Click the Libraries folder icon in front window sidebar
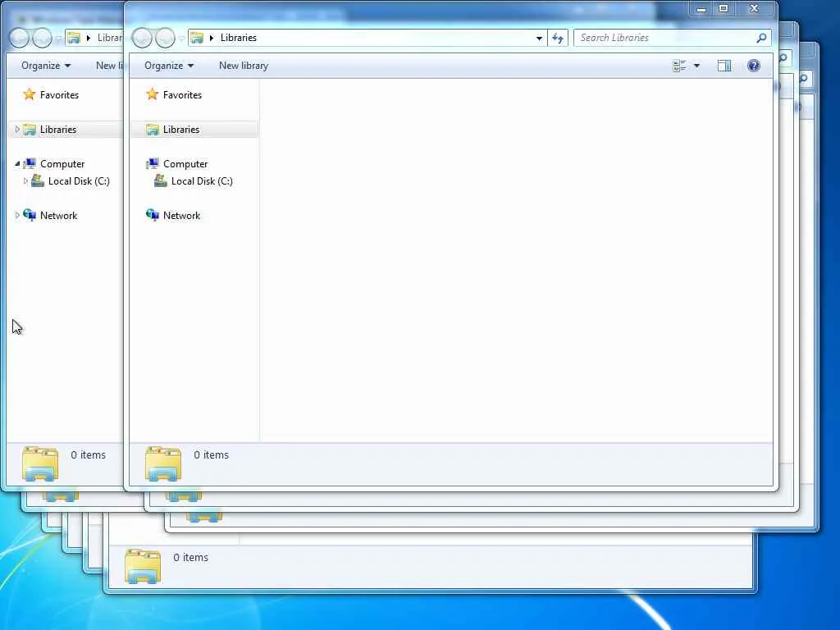This screenshot has height=630, width=840. (x=153, y=130)
